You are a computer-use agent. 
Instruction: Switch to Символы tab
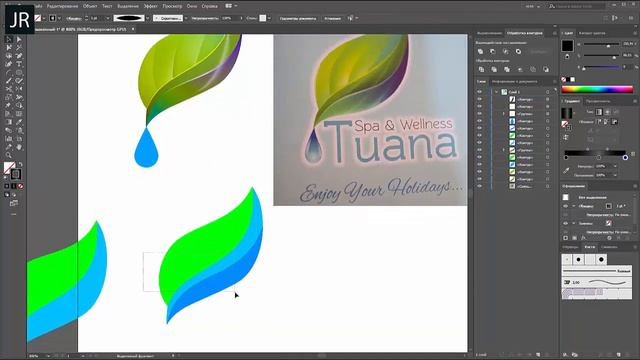[x=609, y=247]
